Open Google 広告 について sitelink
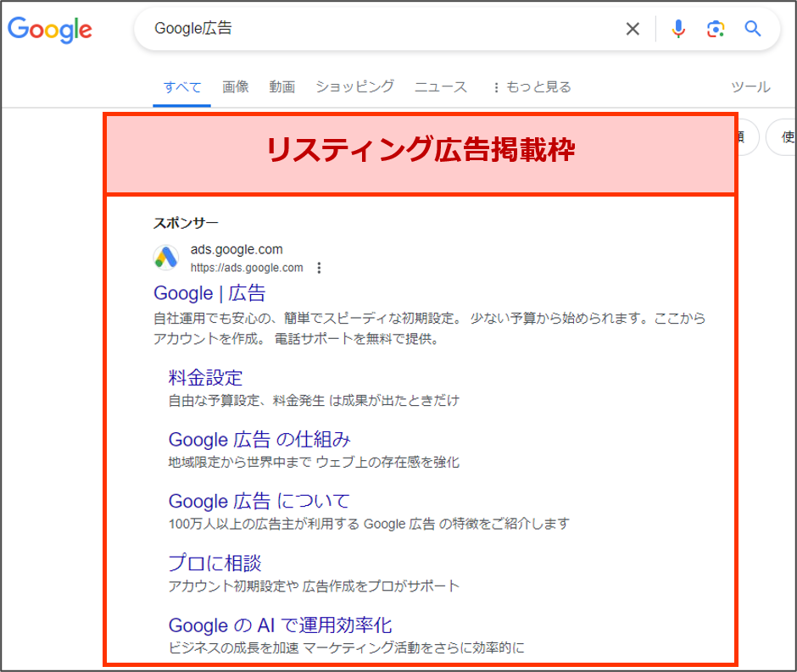The width and height of the screenshot is (797, 672). coord(259,502)
